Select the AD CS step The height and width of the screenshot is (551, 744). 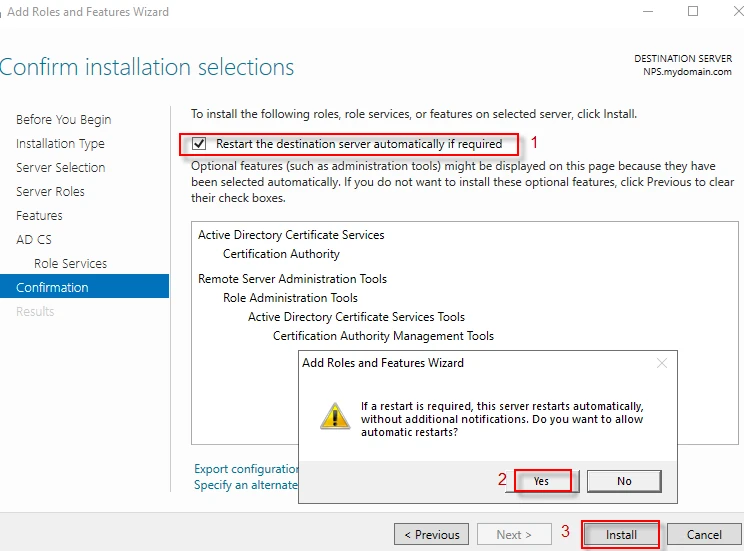34,240
